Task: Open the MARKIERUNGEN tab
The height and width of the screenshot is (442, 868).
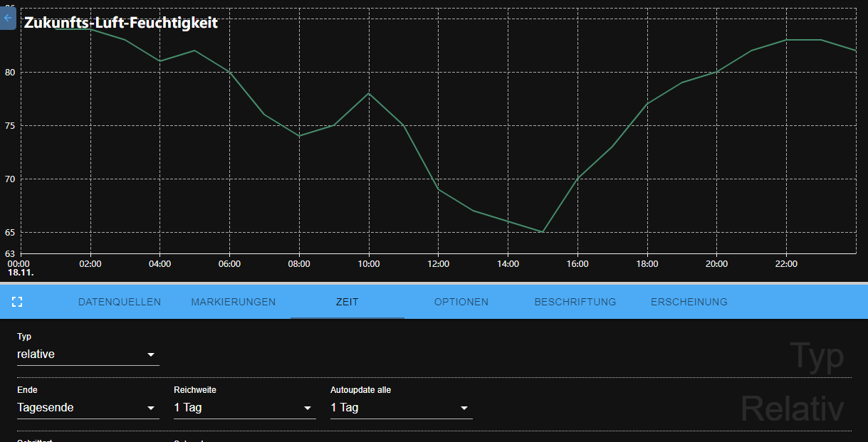Action: click(234, 302)
